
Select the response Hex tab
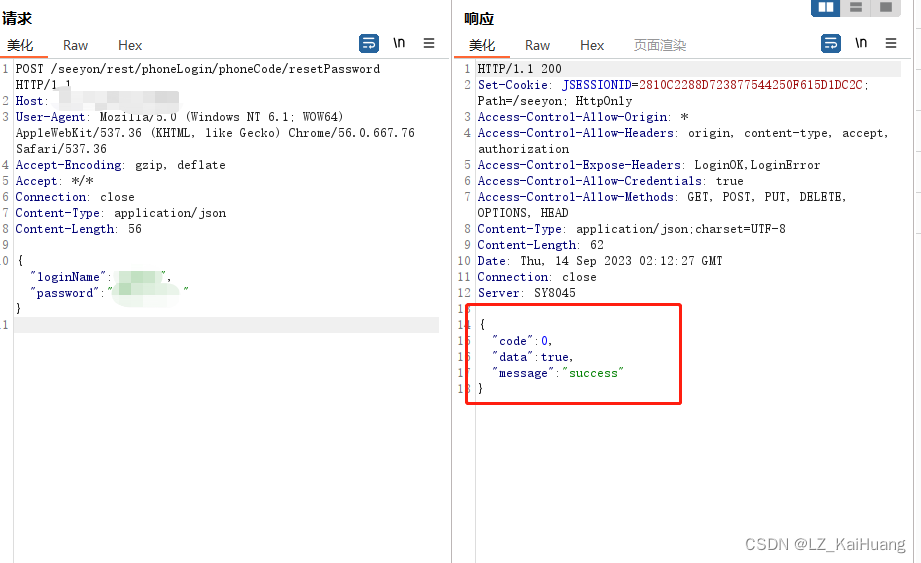click(x=592, y=46)
